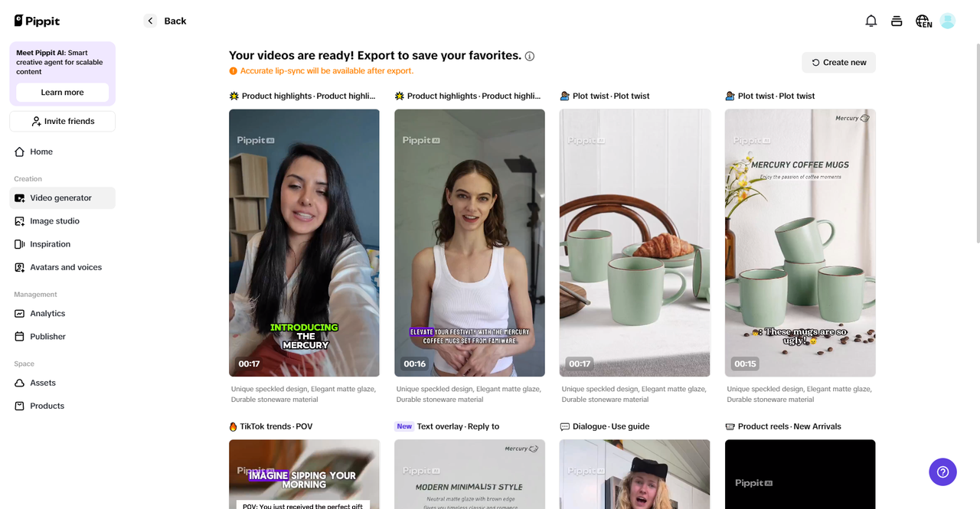Viewport: 980px width, 509px height.
Task: Open the TikTok trends POV video
Action: pyautogui.click(x=304, y=474)
